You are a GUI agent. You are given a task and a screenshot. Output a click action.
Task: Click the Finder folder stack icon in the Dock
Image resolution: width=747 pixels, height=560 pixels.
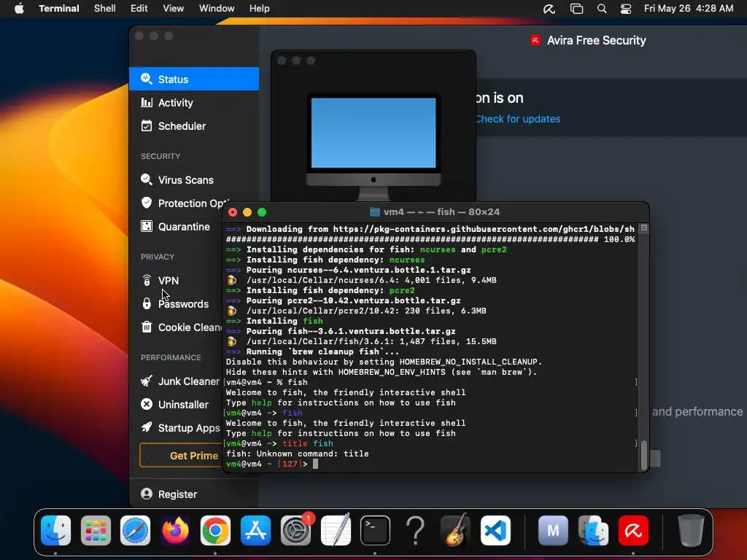coord(593,530)
